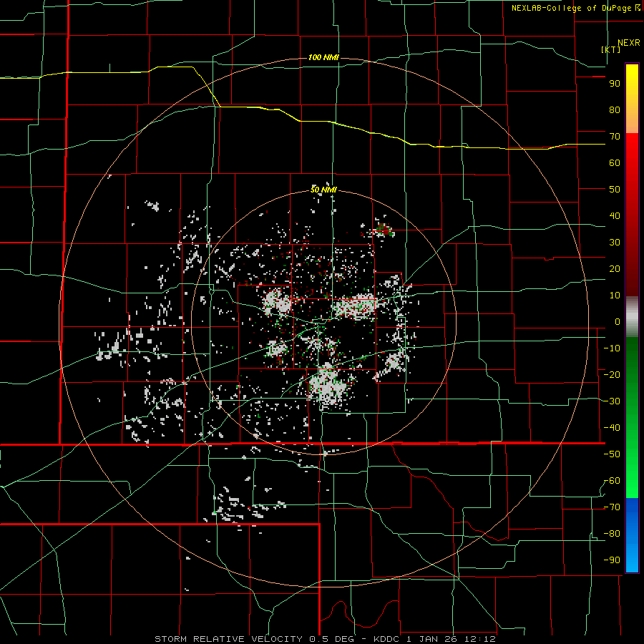644x644 pixels.
Task: Click the gray zero-velocity segment of color bar
Action: coord(632,317)
